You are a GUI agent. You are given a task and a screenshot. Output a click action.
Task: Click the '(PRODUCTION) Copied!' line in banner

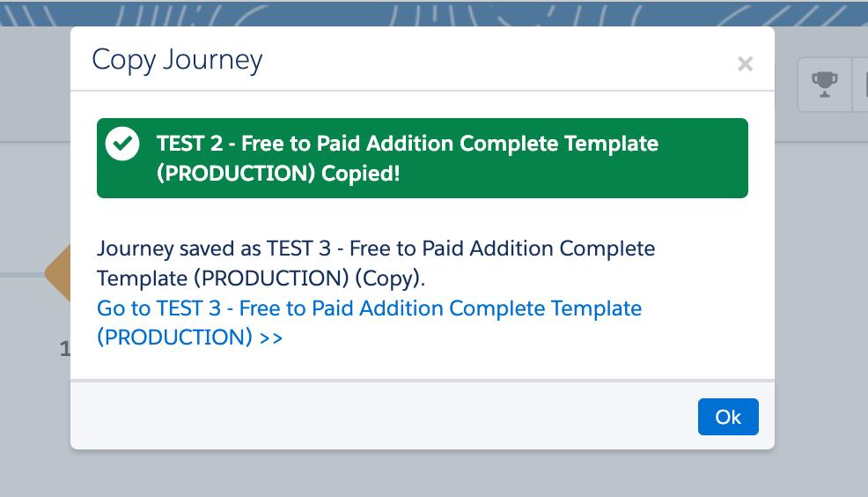pos(278,174)
